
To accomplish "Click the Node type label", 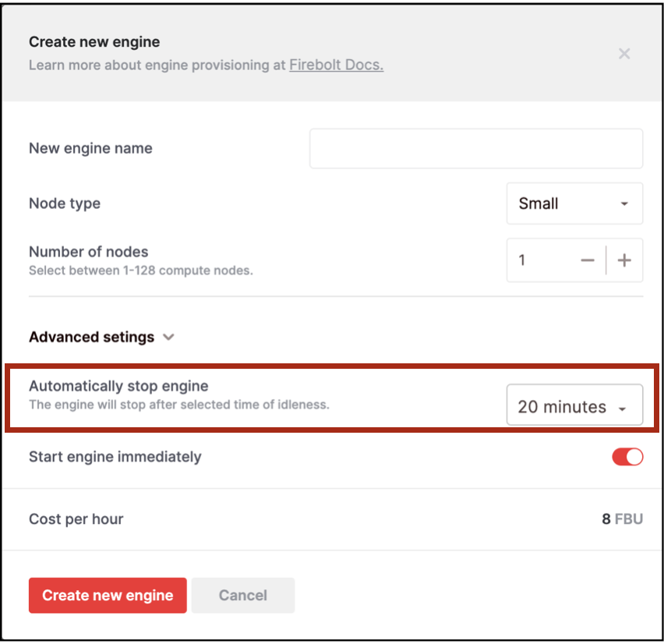I will tap(65, 203).
